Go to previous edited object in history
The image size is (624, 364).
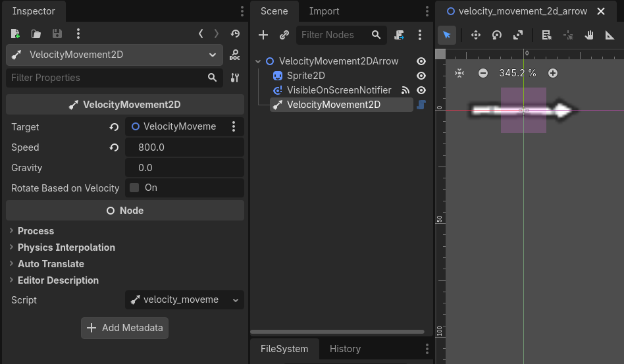pyautogui.click(x=201, y=34)
